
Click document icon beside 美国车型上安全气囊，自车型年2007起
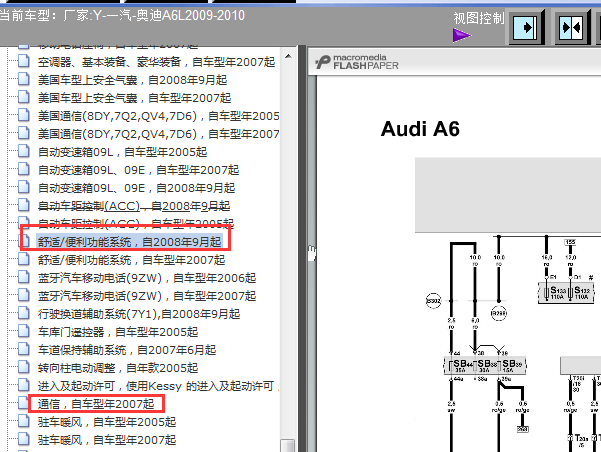pos(24,97)
